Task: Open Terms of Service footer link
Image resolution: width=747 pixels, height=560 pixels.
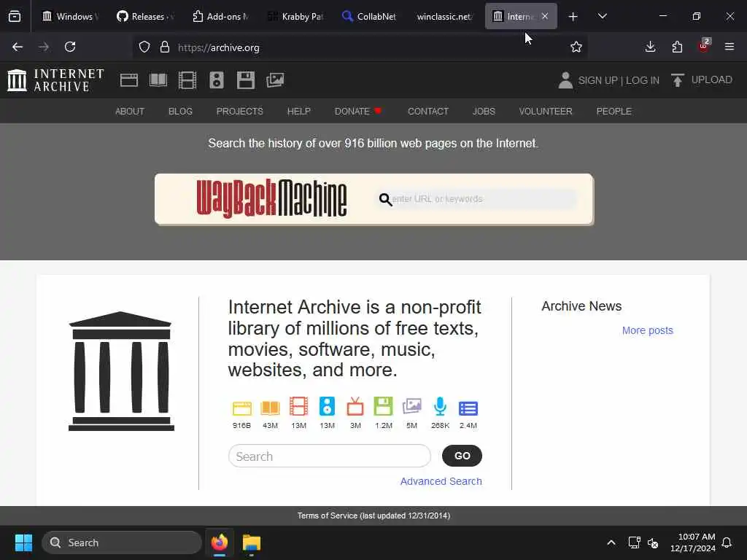Action: pyautogui.click(x=373, y=516)
